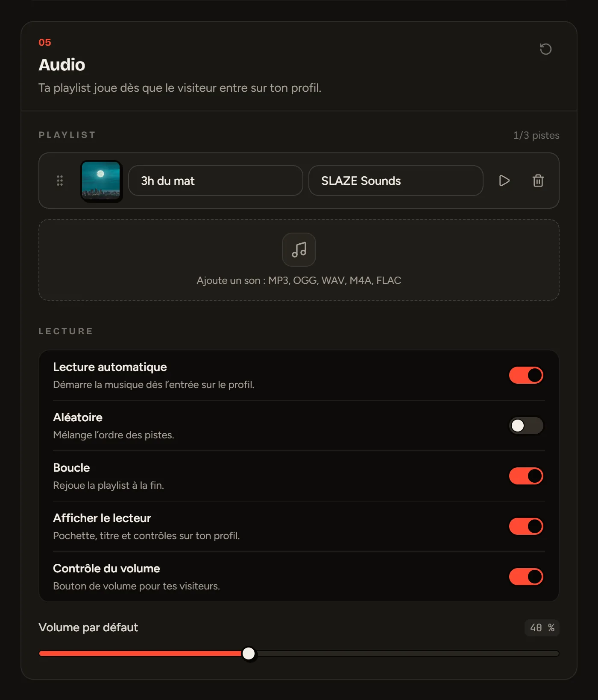Viewport: 598px width, 700px height.
Task: Click 'Bouton de volume pour tes visiteurs.' text
Action: point(137,586)
